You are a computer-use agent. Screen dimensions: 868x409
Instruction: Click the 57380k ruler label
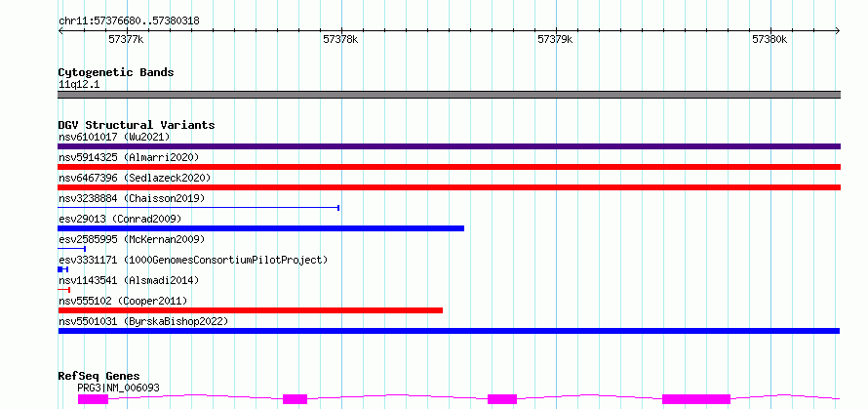769,39
